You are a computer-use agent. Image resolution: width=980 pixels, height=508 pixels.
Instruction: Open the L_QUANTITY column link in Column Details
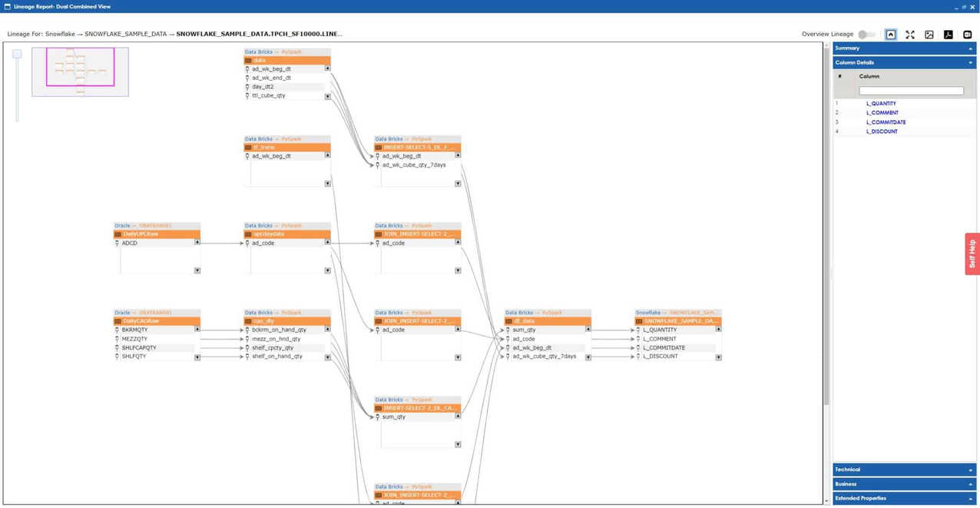(x=881, y=103)
